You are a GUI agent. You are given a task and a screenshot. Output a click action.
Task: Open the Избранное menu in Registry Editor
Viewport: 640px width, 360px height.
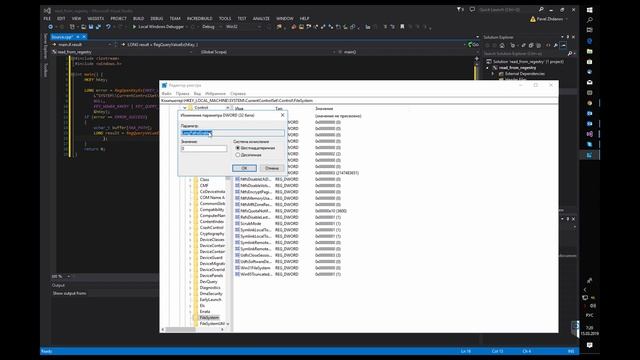coord(216,94)
